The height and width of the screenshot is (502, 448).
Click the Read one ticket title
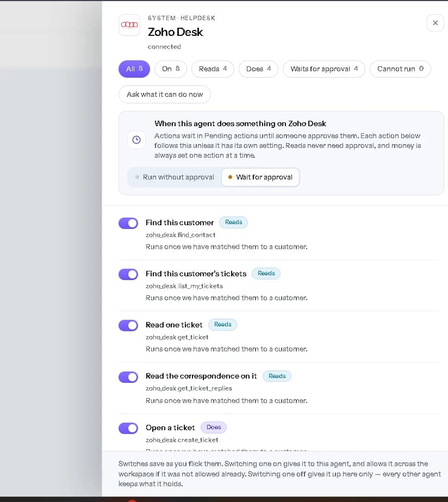tap(174, 325)
